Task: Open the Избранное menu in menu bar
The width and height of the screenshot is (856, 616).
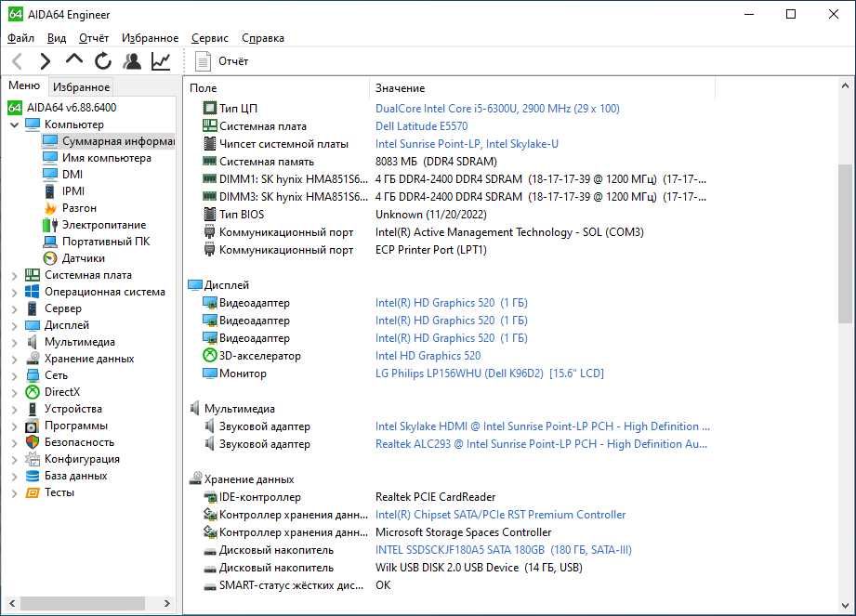Action: pos(150,38)
